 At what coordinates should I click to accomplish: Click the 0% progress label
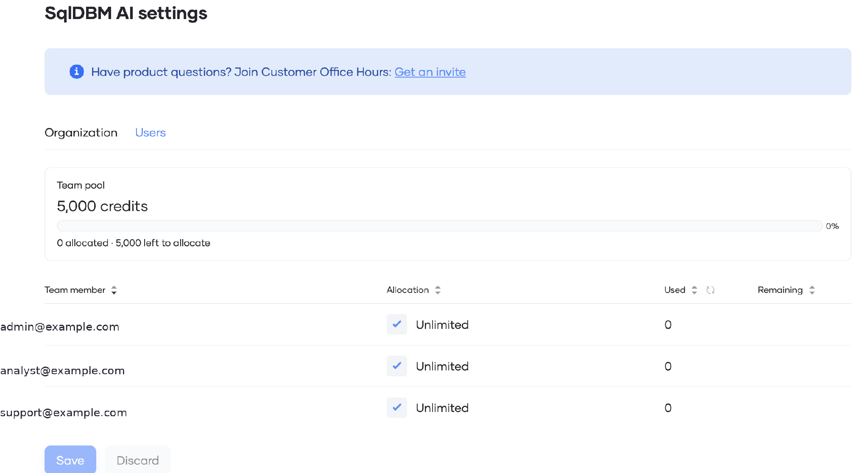(x=832, y=226)
